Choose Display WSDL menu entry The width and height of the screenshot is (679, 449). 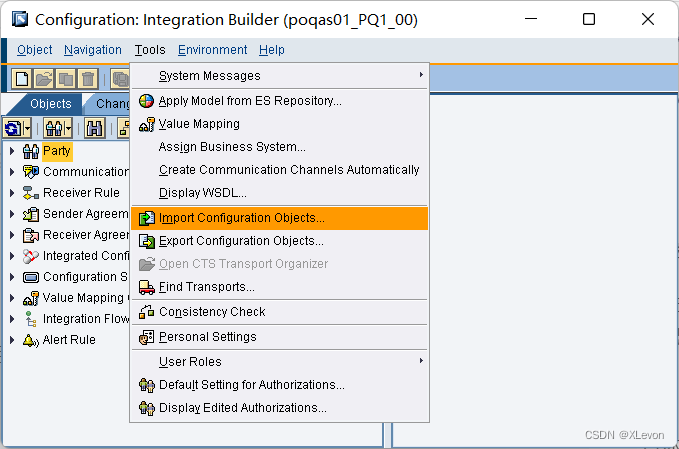[x=279, y=193]
